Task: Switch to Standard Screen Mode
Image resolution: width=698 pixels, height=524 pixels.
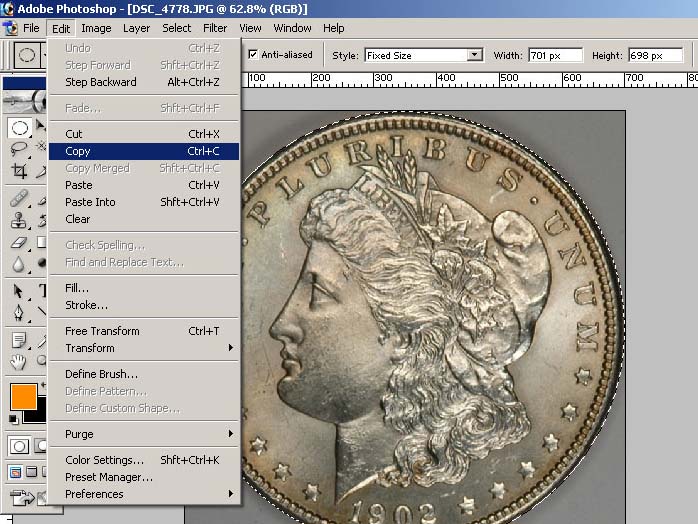Action: click(14, 472)
